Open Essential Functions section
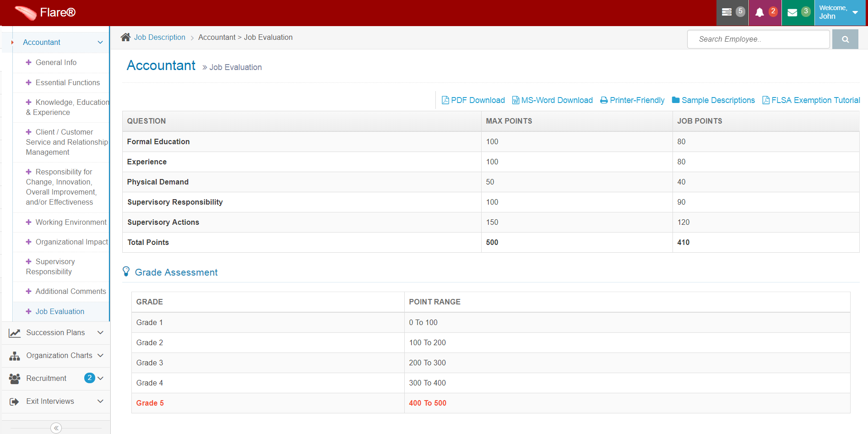 tap(68, 82)
